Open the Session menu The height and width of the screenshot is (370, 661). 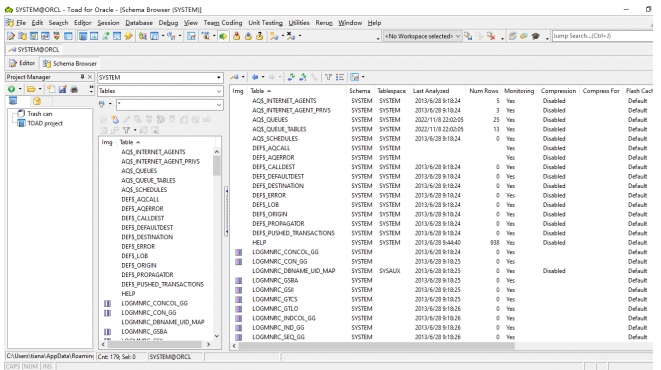(108, 23)
